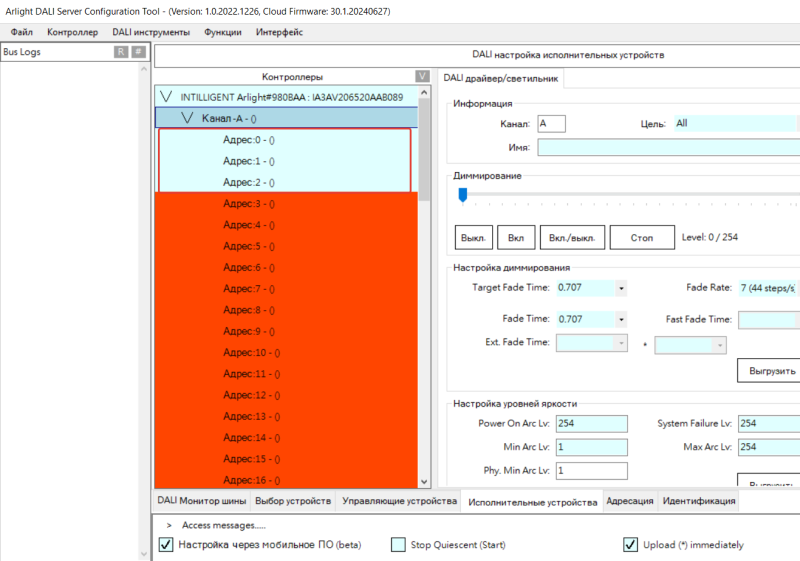
Task: Switch to Адресация tab
Action: tap(630, 501)
